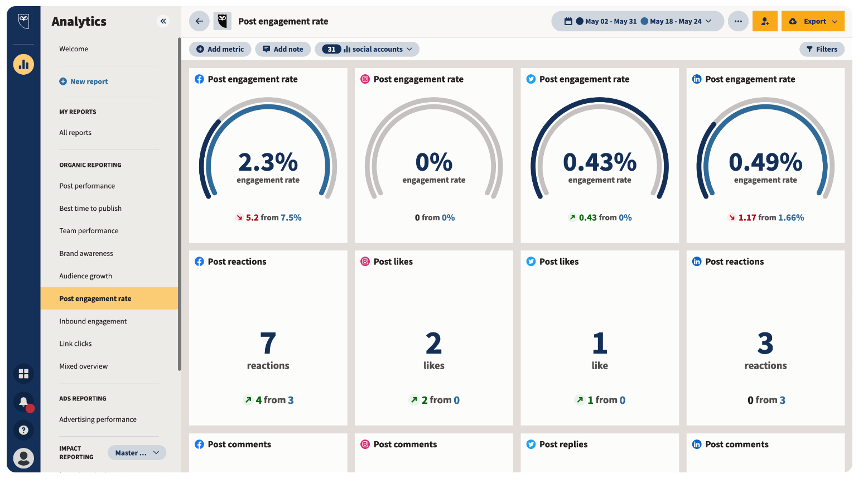The width and height of the screenshot is (868, 483).
Task: Expand the Export dropdown
Action: coord(813,21)
